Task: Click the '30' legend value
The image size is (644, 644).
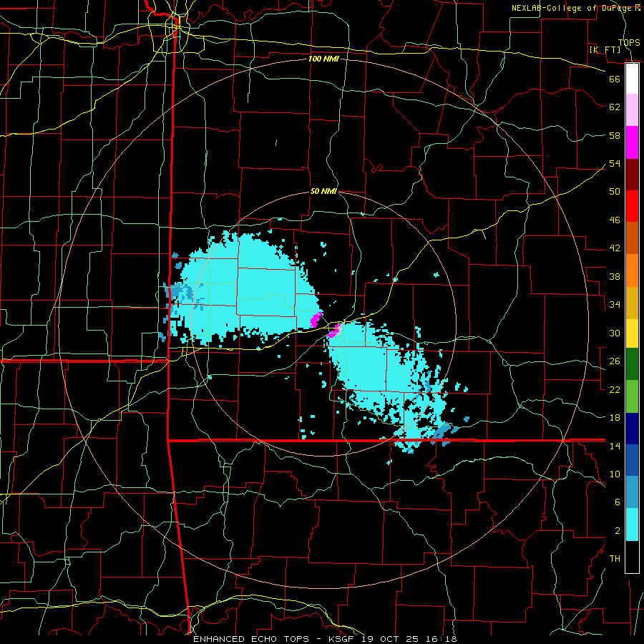Action: pyautogui.click(x=615, y=333)
